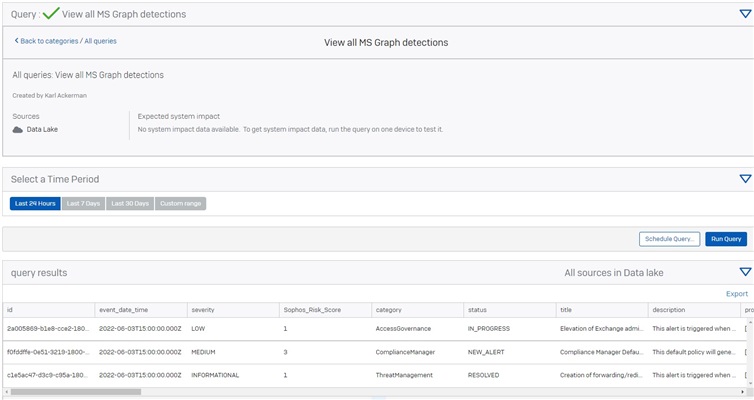The image size is (754, 400).
Task: Click 'Compliance Manager Defau...' title cell
Action: pos(602,352)
